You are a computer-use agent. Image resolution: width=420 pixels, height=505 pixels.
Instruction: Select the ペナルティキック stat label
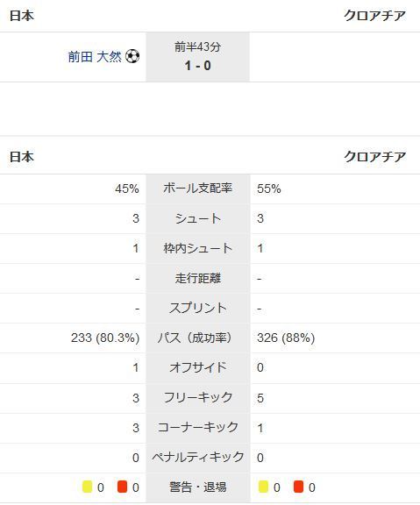click(198, 457)
